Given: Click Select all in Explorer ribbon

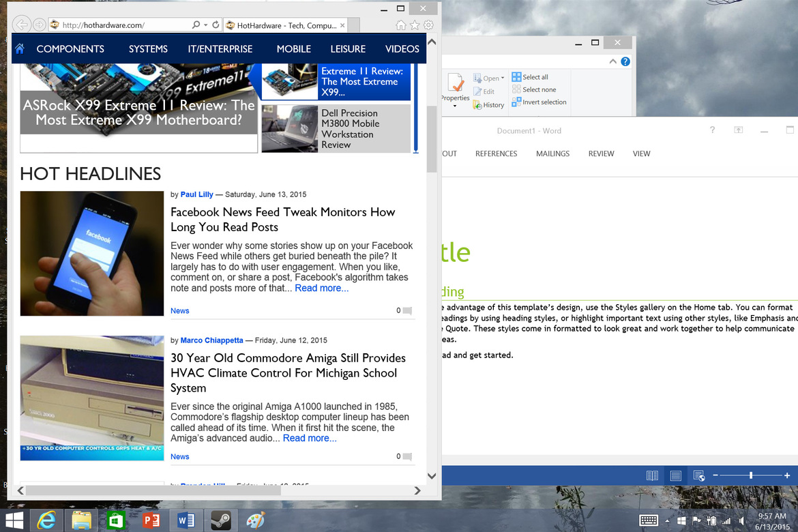Looking at the screenshot, I should (530, 77).
